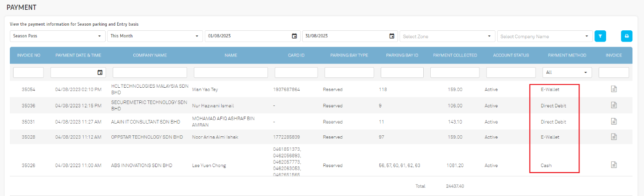Select invoice number 35028 cell
This screenshot has width=644, height=196.
(x=29, y=137)
